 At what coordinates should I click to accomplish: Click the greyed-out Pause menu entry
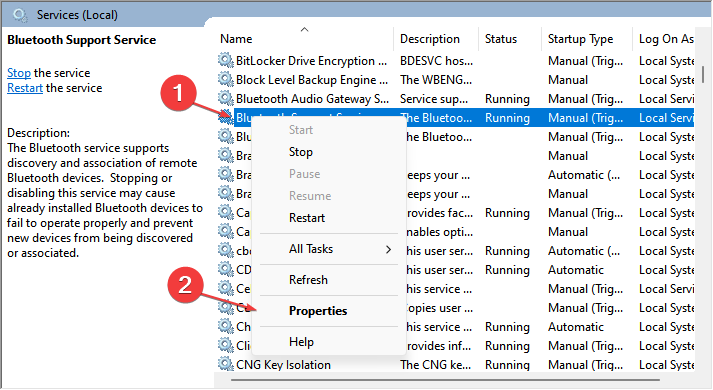click(304, 174)
